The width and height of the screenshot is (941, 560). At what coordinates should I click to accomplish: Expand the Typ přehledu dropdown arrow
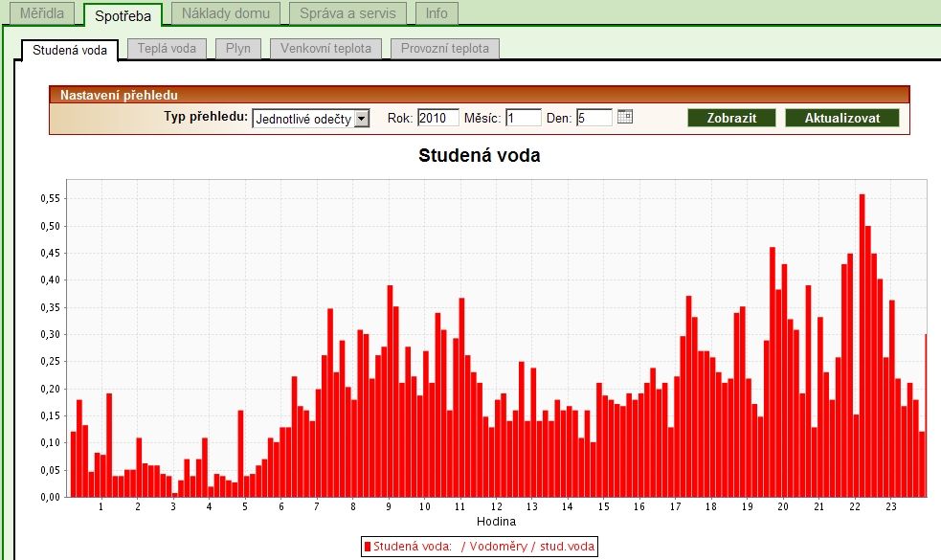click(361, 119)
